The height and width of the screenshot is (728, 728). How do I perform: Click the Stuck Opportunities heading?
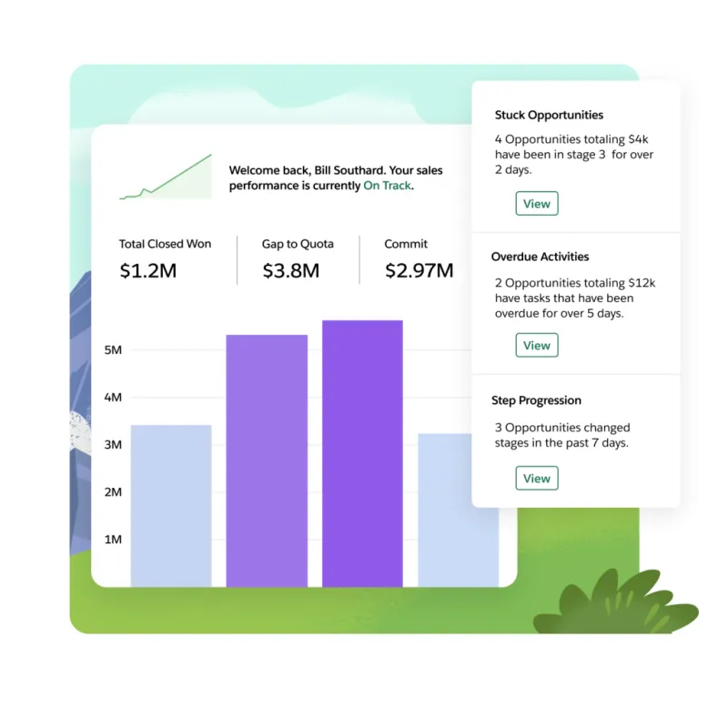(549, 116)
